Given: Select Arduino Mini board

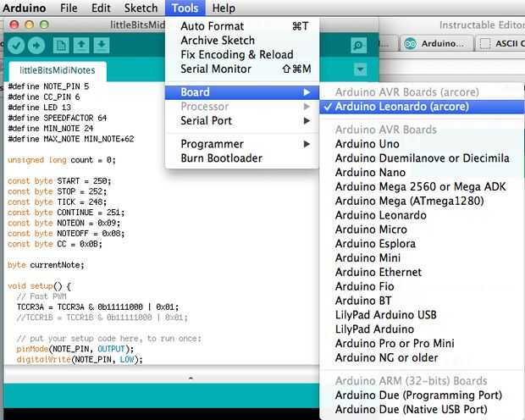Looking at the screenshot, I should (x=422, y=258).
